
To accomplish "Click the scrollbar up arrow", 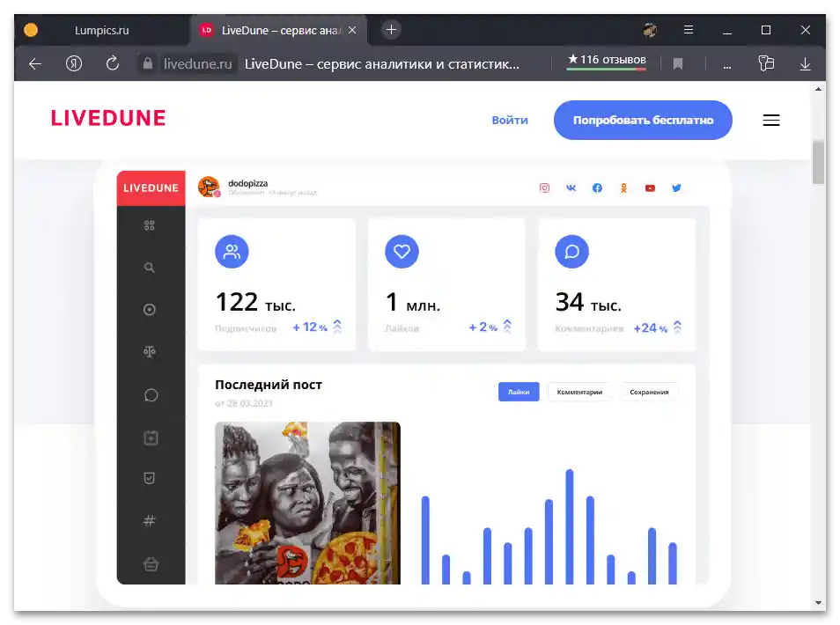I will (818, 89).
